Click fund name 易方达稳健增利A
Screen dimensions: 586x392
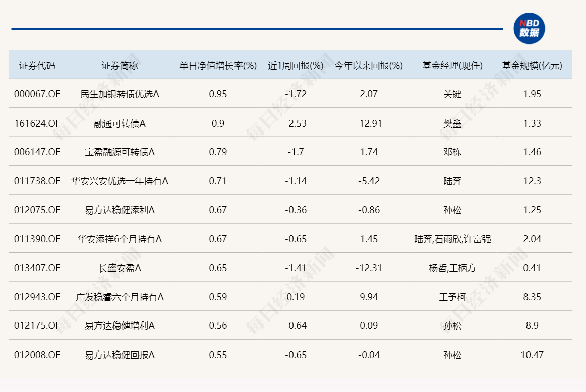[x=120, y=325]
